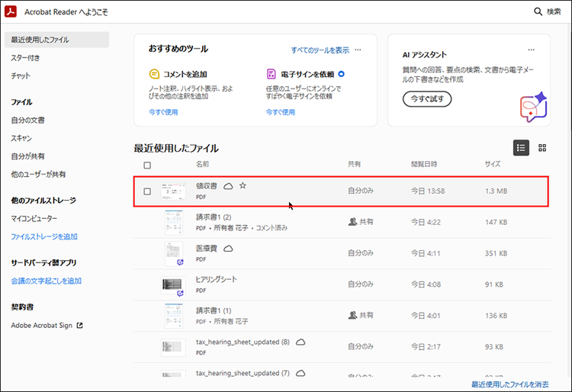This screenshot has width=572, height=392.
Task: Click cloud icon next to 医療費
Action: pos(228,249)
